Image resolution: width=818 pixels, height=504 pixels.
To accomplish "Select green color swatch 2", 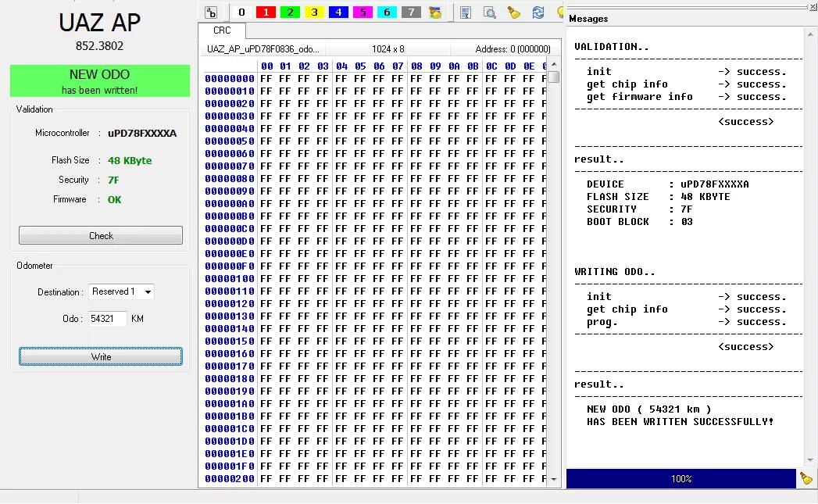I will click(290, 12).
